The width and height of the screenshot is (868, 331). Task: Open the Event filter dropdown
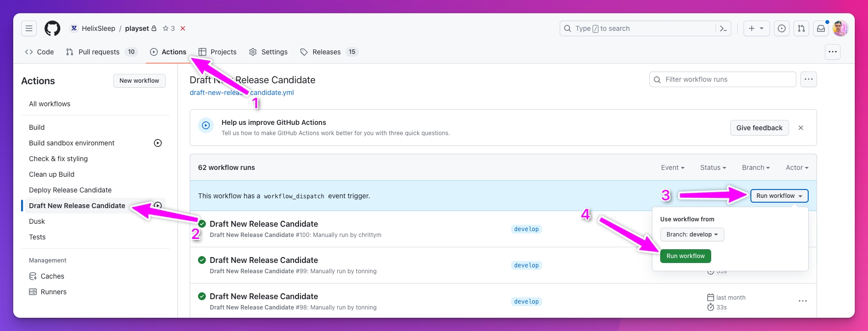coord(672,167)
